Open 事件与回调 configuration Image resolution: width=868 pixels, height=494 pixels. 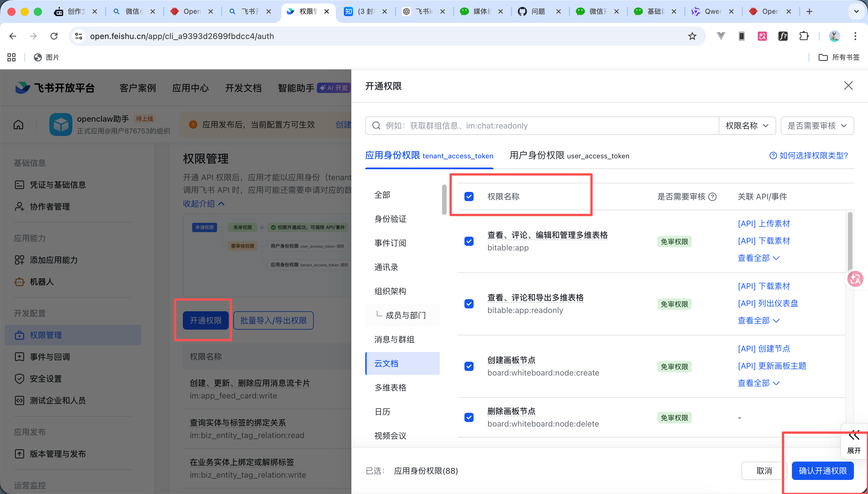(50, 357)
